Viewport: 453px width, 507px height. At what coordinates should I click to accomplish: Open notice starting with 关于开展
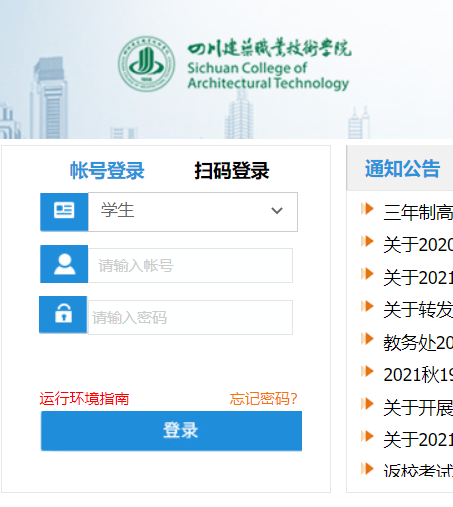(x=418, y=407)
